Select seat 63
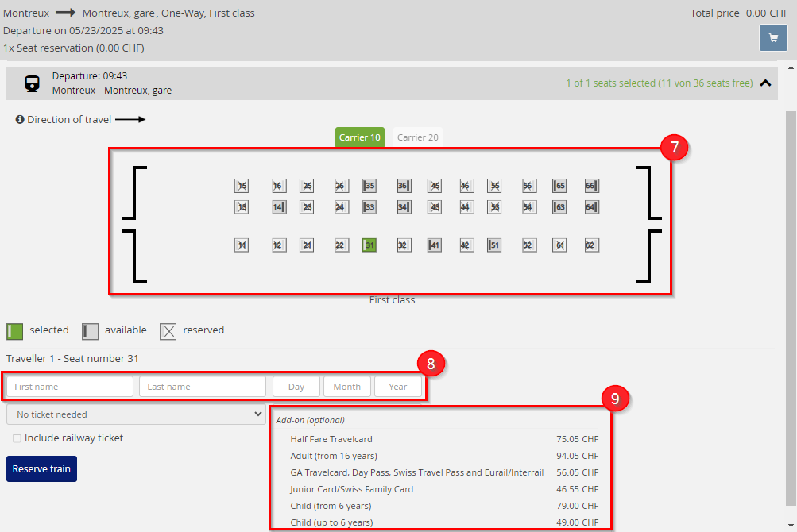797x532 pixels. pyautogui.click(x=559, y=206)
